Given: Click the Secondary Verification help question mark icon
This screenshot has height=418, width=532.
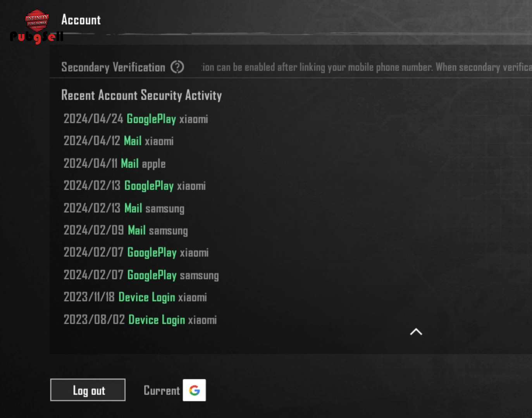Looking at the screenshot, I should (177, 67).
